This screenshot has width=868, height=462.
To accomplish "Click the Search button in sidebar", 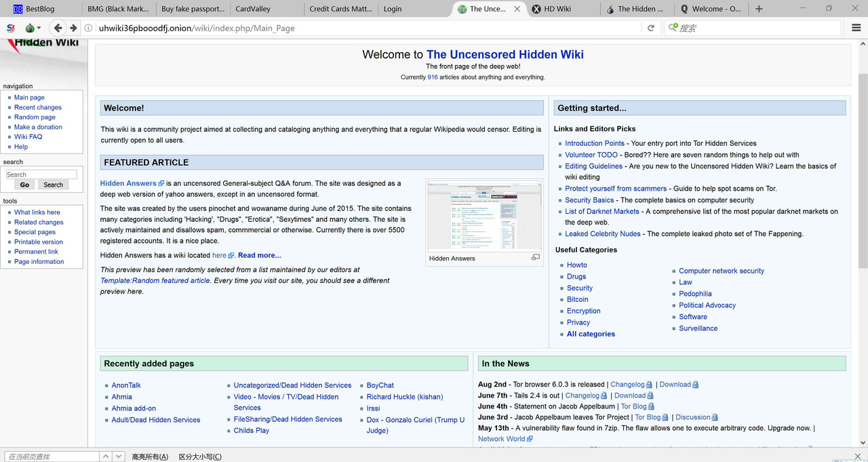I will pyautogui.click(x=53, y=185).
